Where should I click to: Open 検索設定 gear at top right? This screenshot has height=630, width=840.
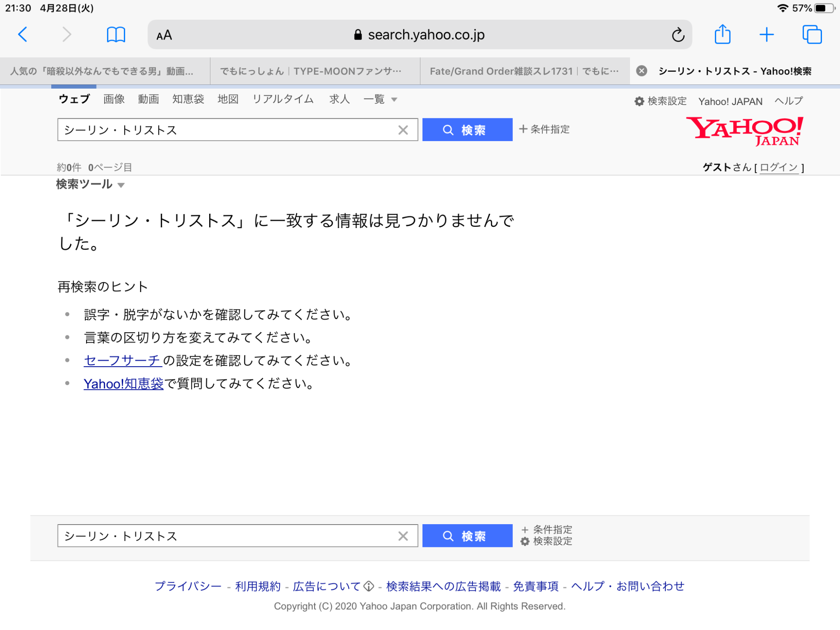(x=661, y=101)
